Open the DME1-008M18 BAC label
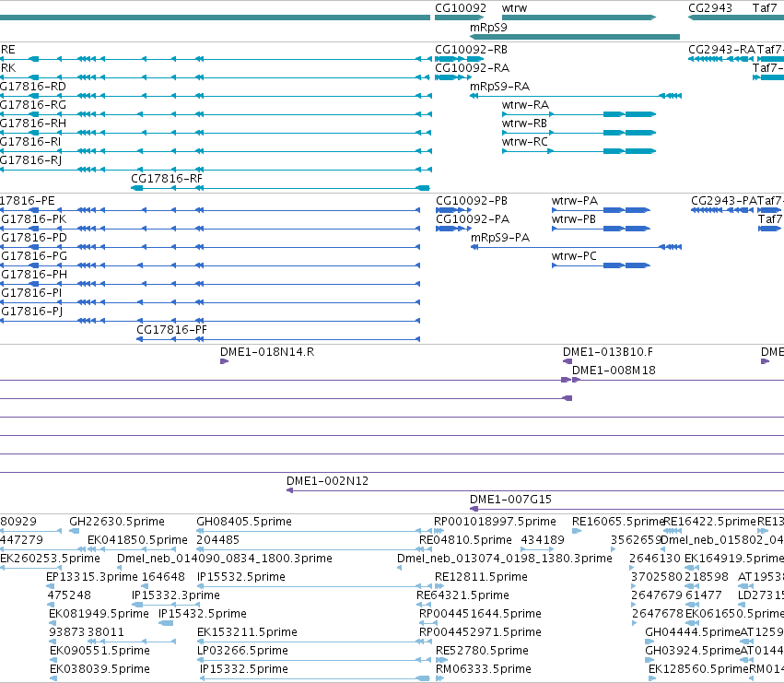The width and height of the screenshot is (784, 683). click(614, 371)
